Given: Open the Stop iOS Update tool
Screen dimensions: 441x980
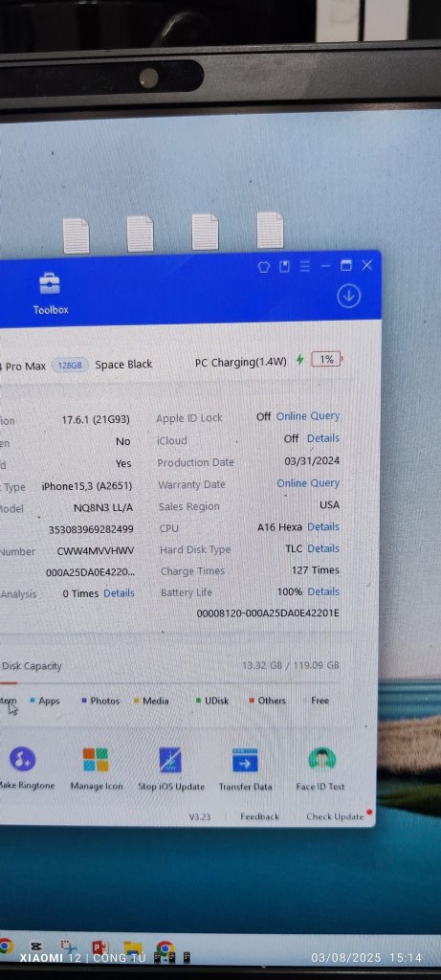Looking at the screenshot, I should click(x=171, y=768).
